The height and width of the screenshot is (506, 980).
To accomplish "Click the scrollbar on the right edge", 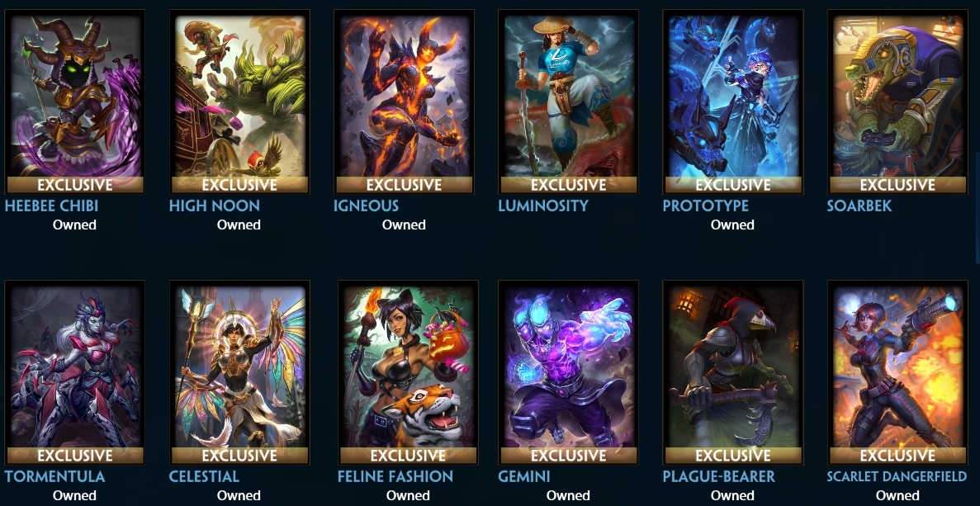I will pyautogui.click(x=977, y=207).
